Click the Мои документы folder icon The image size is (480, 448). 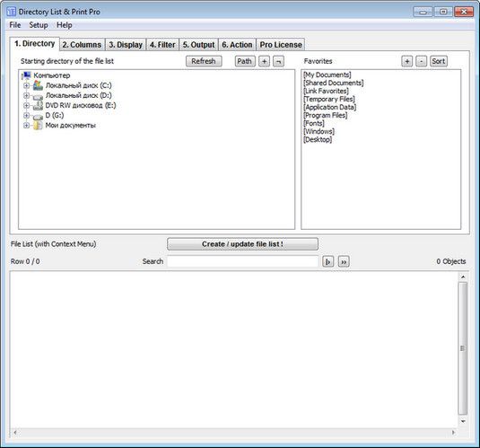coord(38,125)
